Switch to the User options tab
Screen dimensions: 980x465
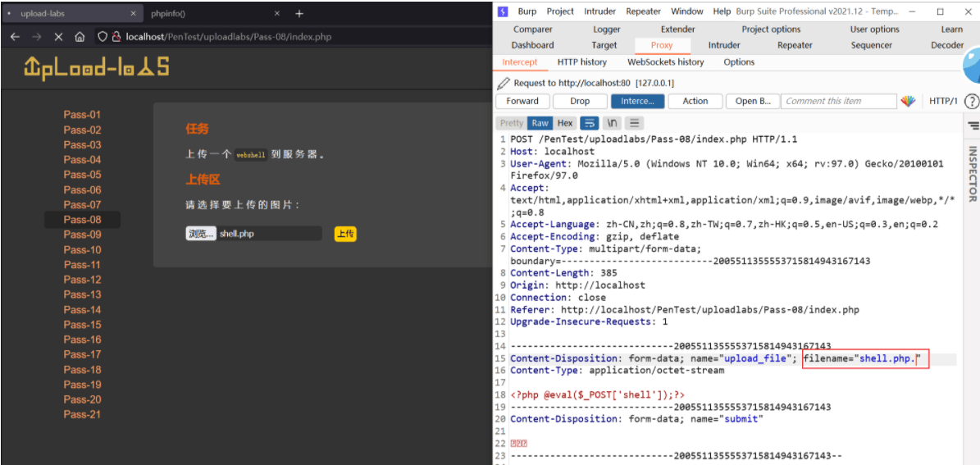point(874,30)
